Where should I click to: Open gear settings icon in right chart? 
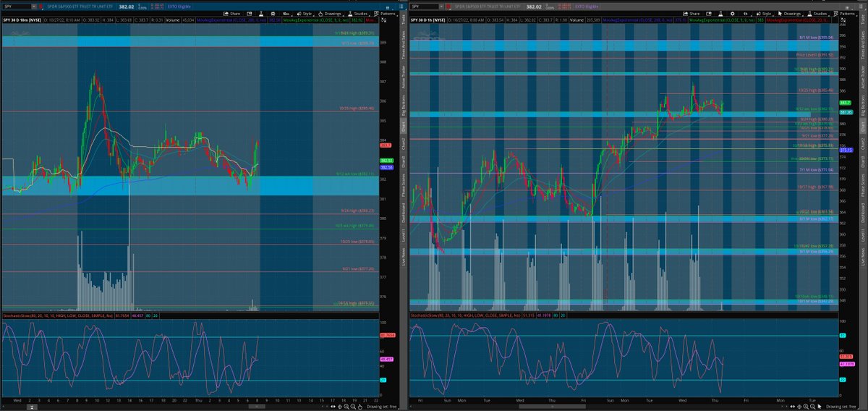pos(732,14)
